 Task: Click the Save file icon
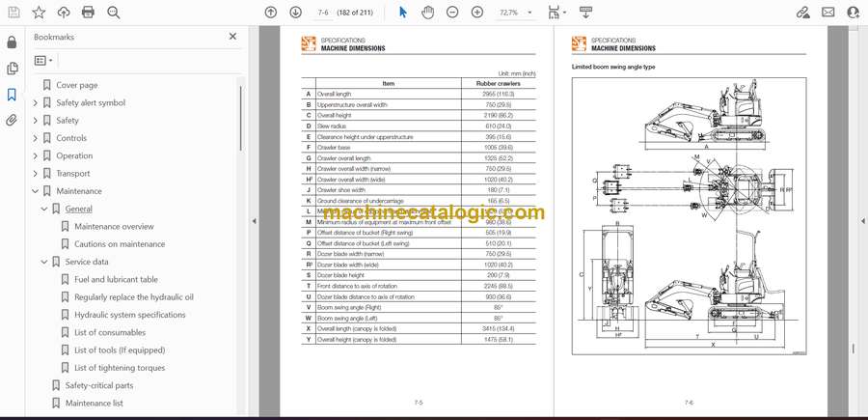[14, 13]
